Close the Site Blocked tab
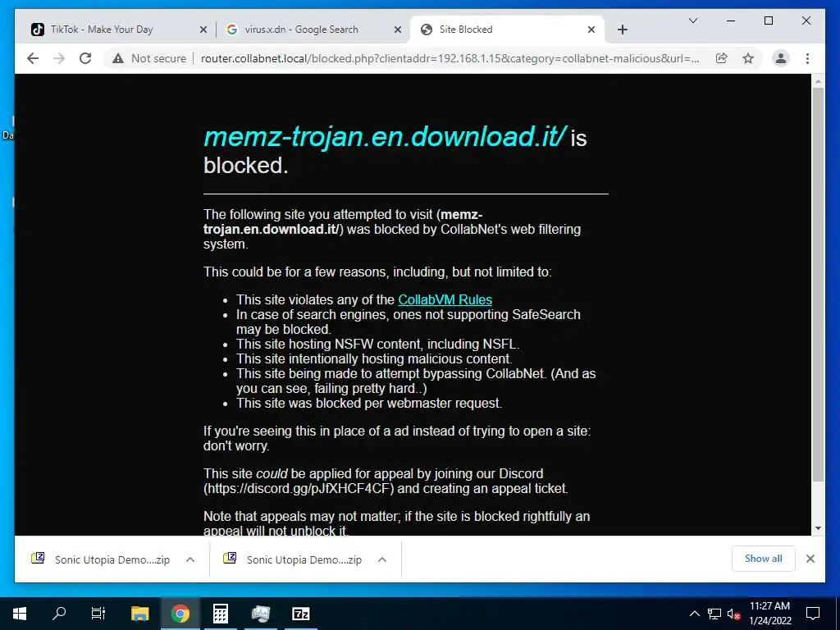 [591, 30]
